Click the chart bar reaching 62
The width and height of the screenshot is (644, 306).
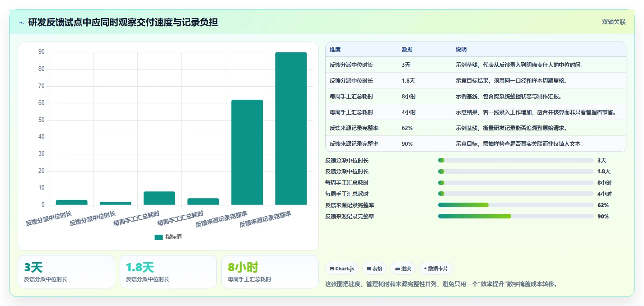tap(247, 153)
